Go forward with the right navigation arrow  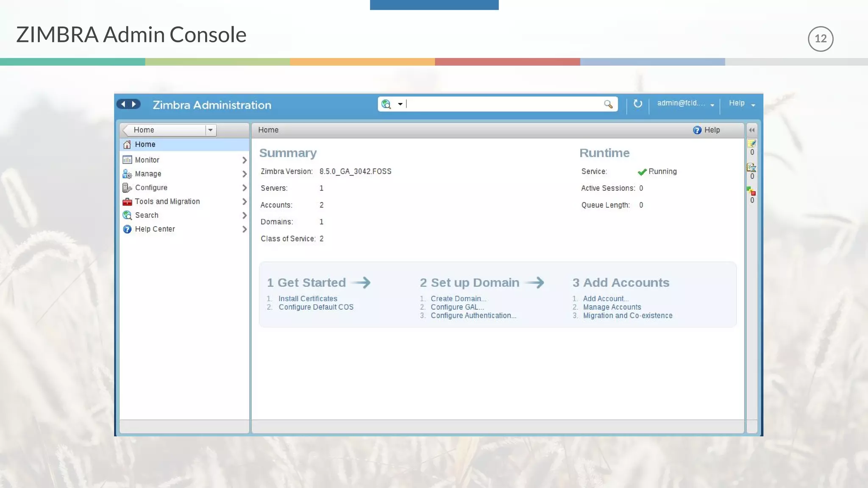point(134,104)
